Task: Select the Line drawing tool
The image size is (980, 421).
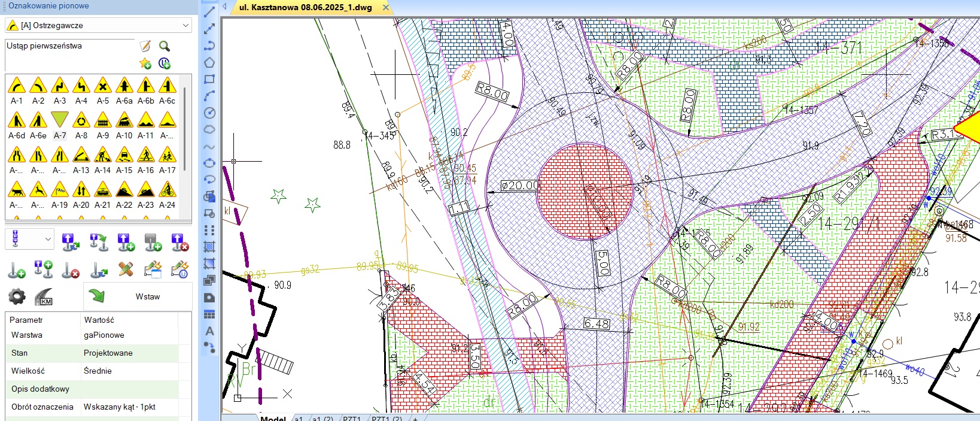Action: click(209, 12)
